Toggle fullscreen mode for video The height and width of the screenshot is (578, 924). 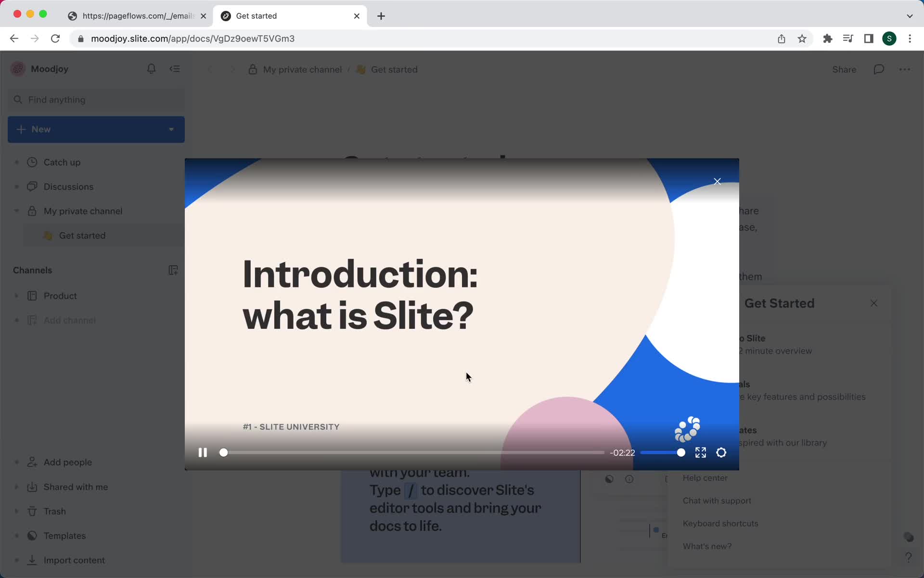tap(701, 452)
